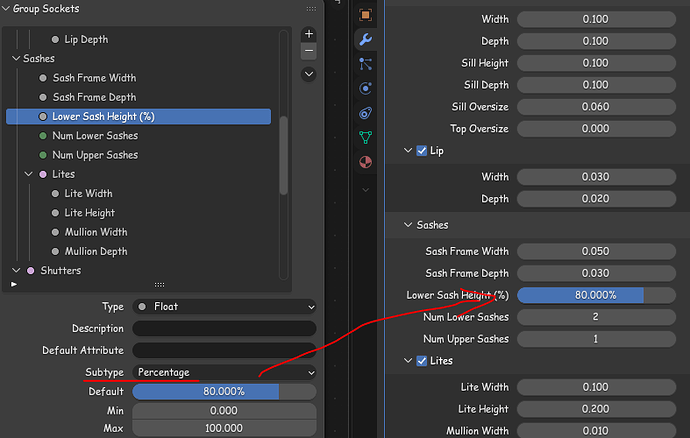Open the Type Float dropdown
This screenshot has height=438, width=690.
pos(224,307)
